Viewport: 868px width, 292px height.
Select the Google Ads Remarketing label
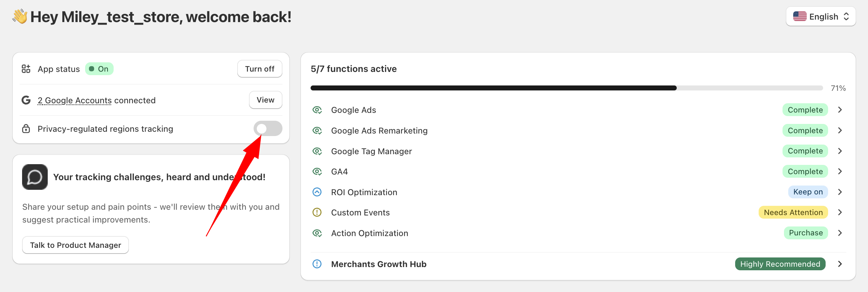point(379,131)
